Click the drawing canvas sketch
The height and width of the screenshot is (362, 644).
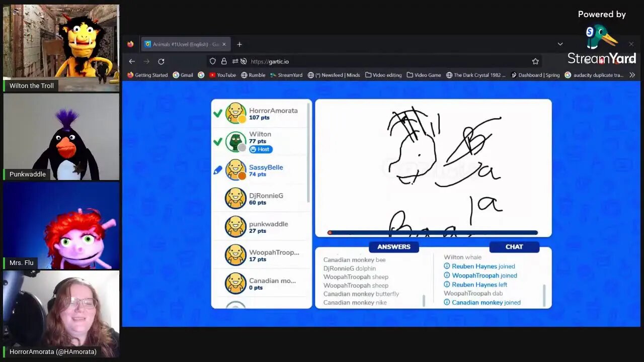coord(433,168)
